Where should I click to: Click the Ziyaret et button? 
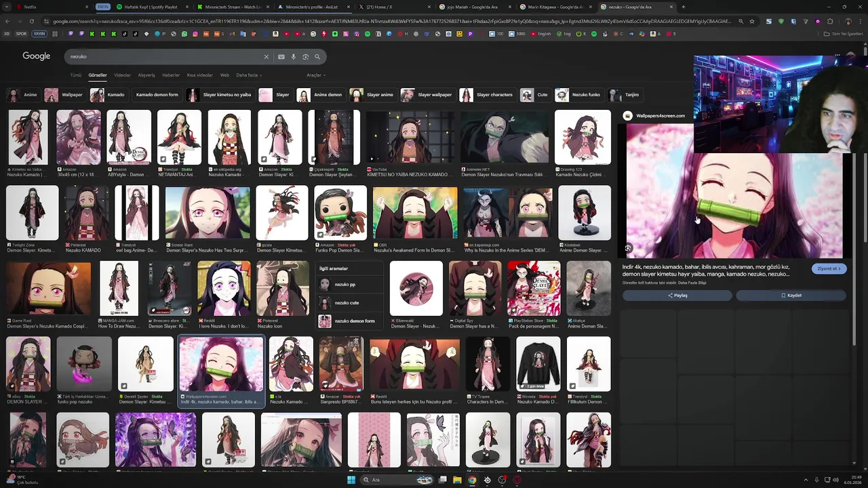point(829,268)
